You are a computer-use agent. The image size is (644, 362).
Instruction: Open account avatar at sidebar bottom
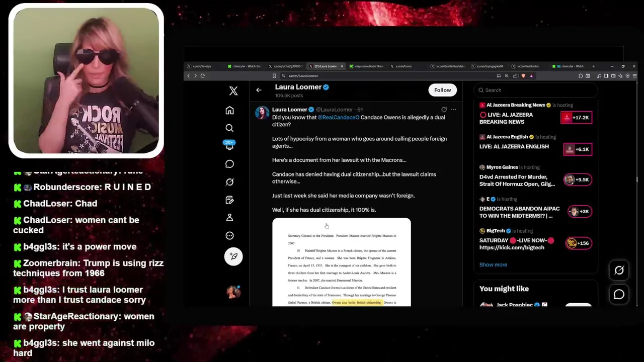click(233, 292)
